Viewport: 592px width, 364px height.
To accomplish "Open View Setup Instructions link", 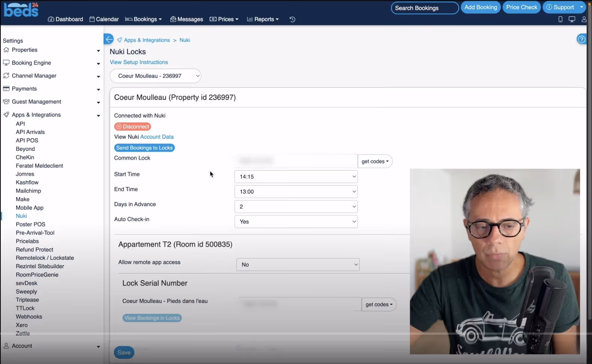I will tap(139, 62).
